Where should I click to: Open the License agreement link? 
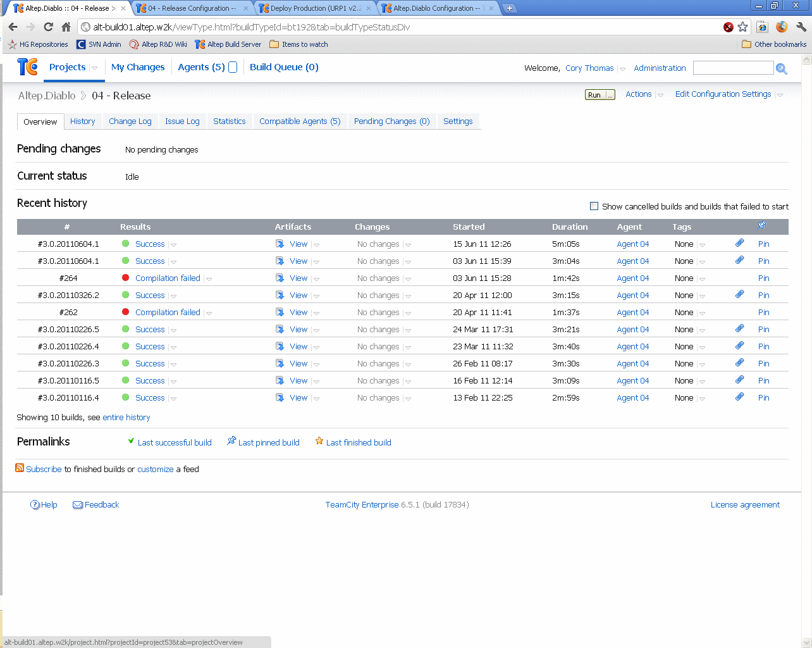tap(745, 505)
